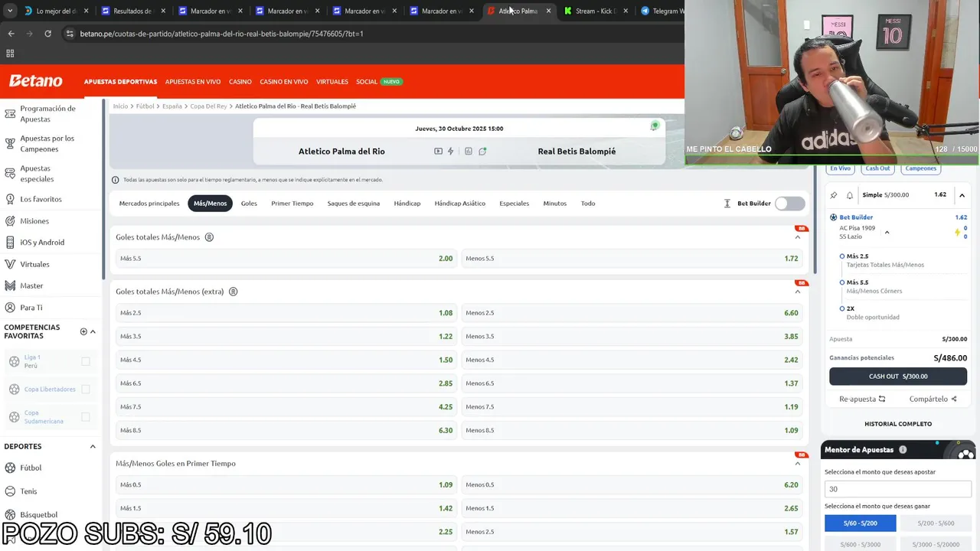This screenshot has width=980, height=551.
Task: Switch to the Stream - Kick browser tab
Action: click(595, 11)
